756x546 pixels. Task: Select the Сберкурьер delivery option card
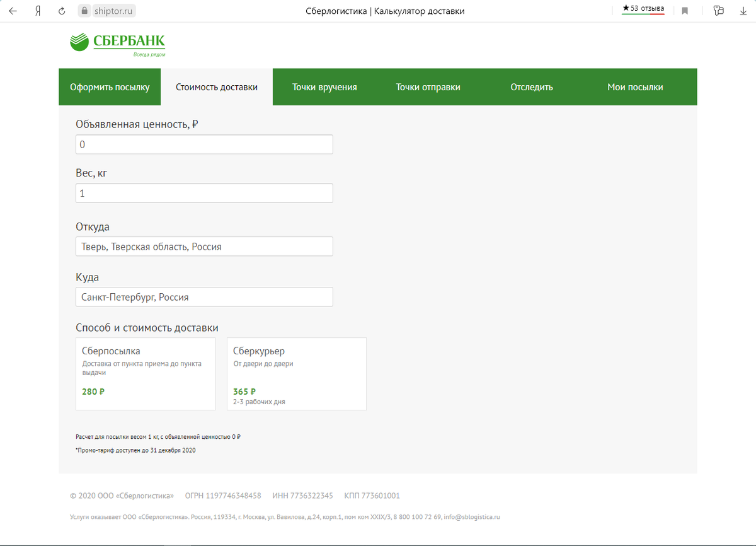tap(297, 374)
